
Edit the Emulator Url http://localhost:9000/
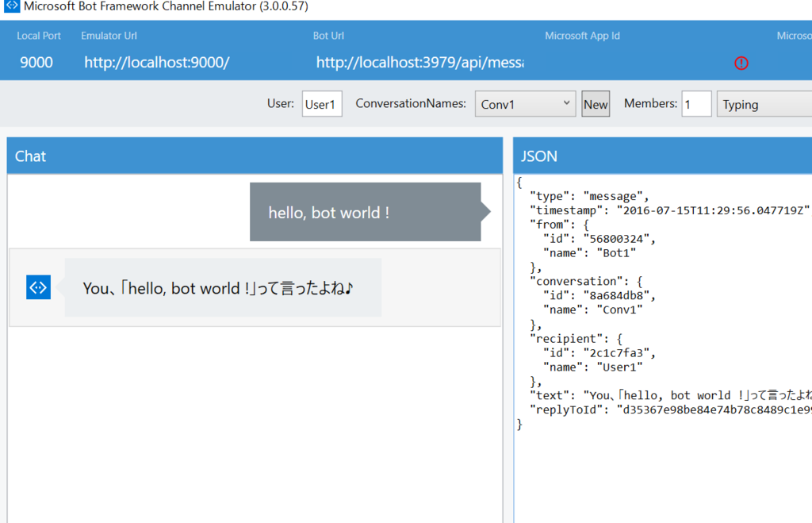(x=156, y=62)
